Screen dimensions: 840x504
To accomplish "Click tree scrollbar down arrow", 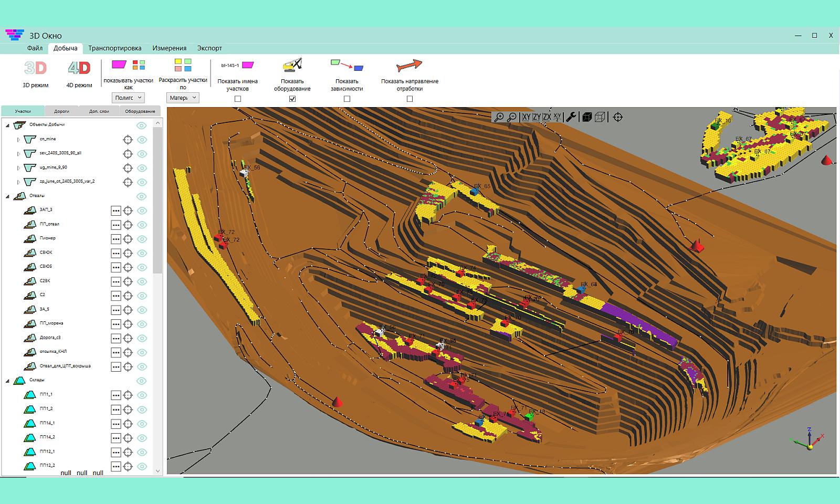I will pyautogui.click(x=158, y=471).
